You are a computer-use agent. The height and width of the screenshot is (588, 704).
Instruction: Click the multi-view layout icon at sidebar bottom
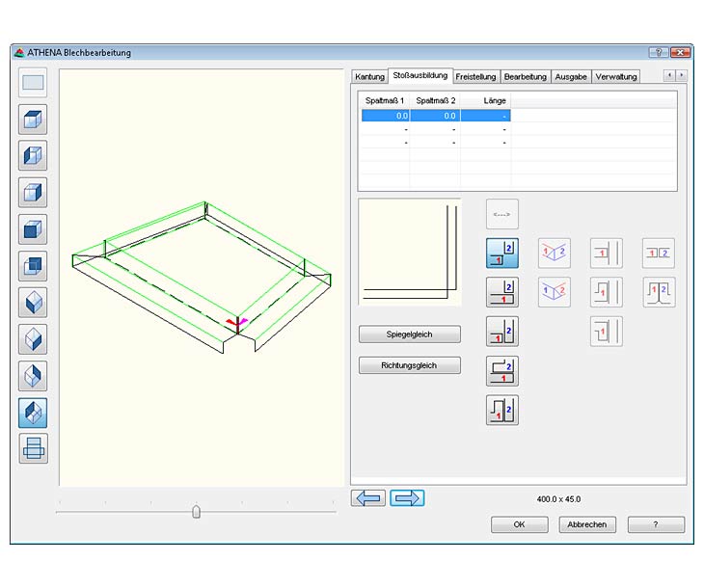(34, 449)
